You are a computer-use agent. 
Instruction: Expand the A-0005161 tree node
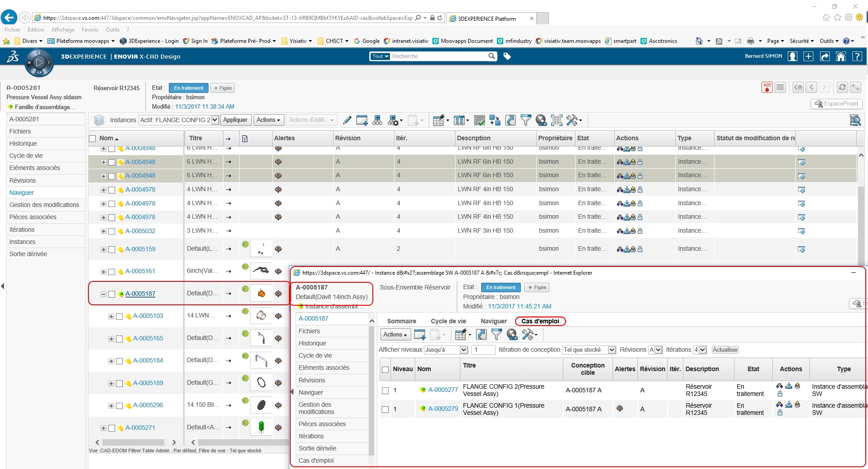coord(103,271)
